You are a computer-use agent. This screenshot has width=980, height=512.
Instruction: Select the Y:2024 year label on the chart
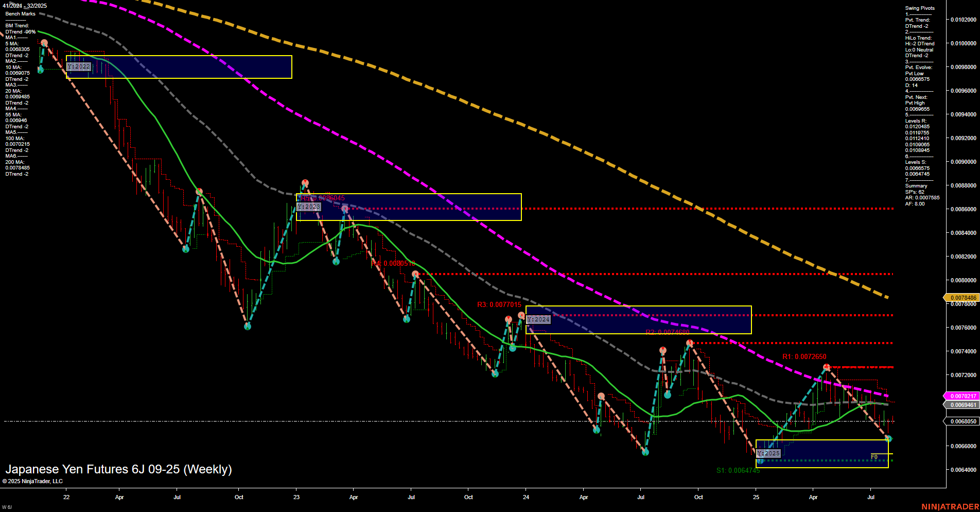538,319
